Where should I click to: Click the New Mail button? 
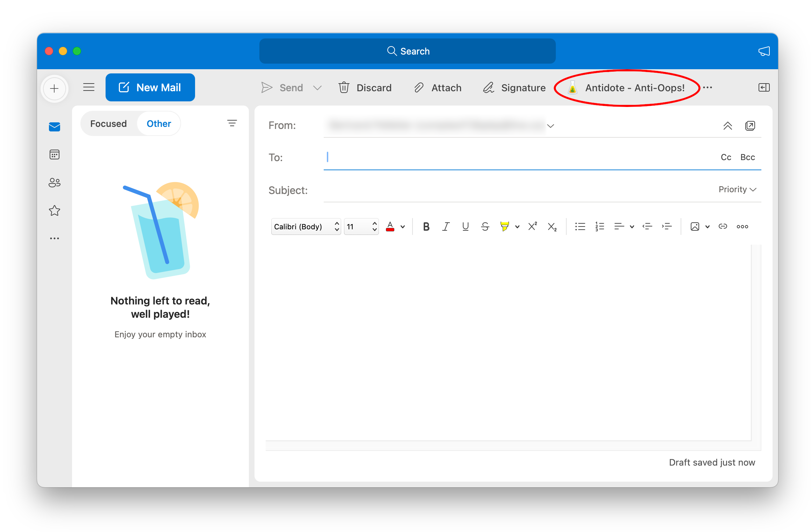tap(150, 87)
